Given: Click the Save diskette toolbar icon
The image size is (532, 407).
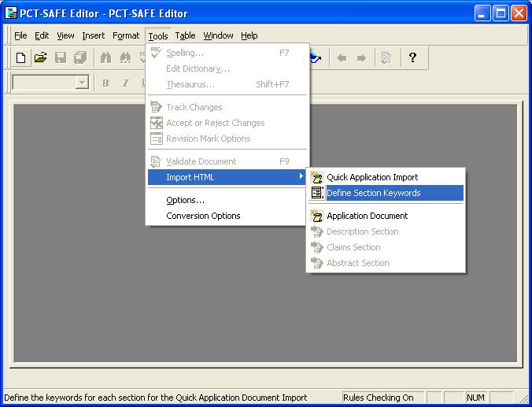Looking at the screenshot, I should click(61, 57).
